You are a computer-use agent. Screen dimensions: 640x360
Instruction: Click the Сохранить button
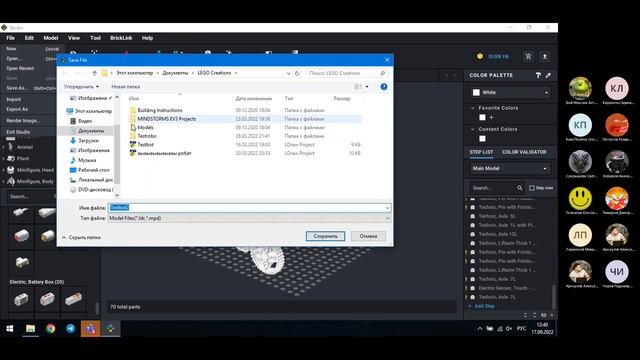325,236
